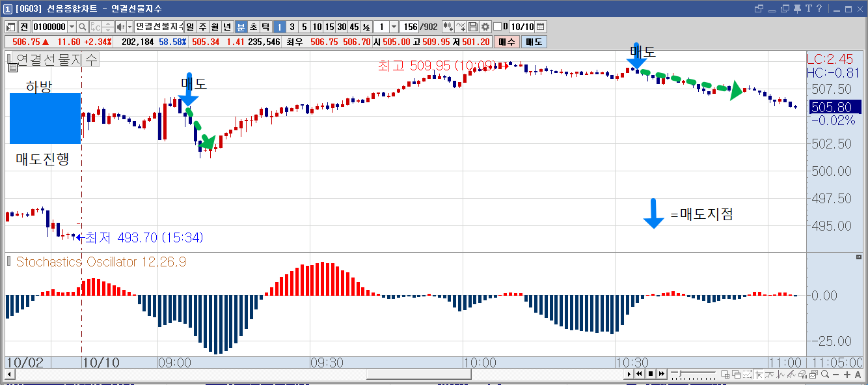Screen dimensions: 868x385
Task: Click the A auto-scale icon at bottom right
Action: 857,375
